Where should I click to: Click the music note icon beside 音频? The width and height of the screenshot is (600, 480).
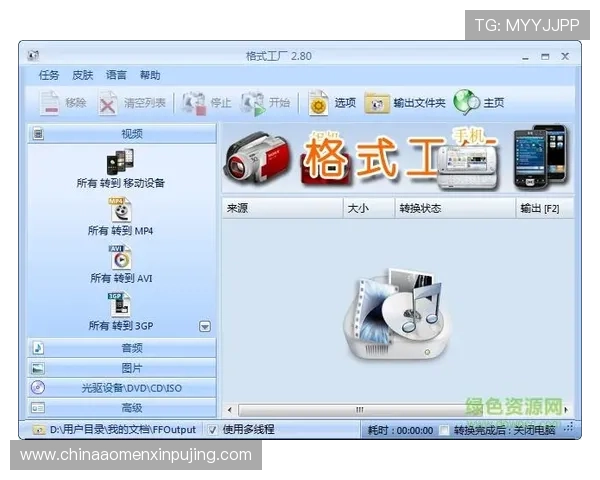pyautogui.click(x=38, y=348)
